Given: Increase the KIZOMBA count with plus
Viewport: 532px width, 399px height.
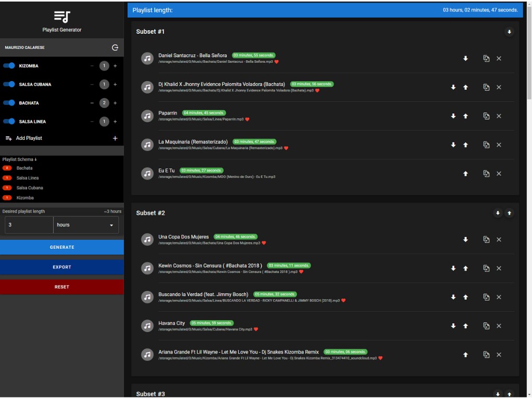Looking at the screenshot, I should [x=115, y=66].
